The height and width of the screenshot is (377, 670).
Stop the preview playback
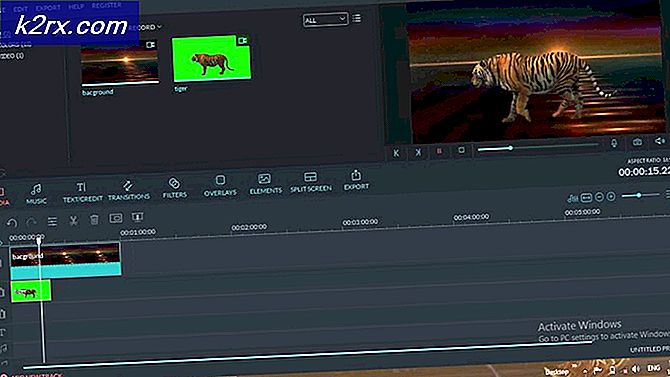[x=461, y=150]
